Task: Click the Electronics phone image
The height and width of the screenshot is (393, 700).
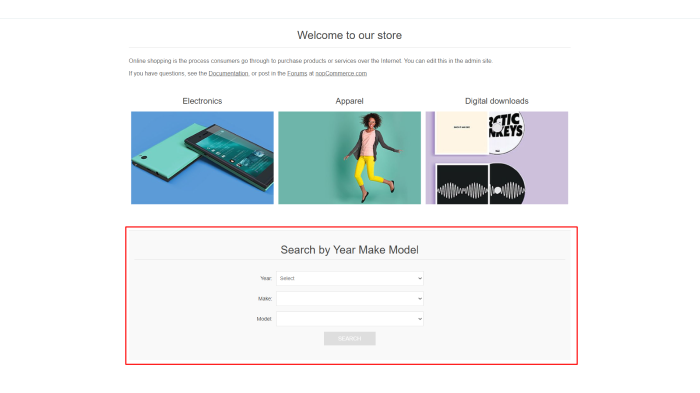Action: (x=202, y=158)
